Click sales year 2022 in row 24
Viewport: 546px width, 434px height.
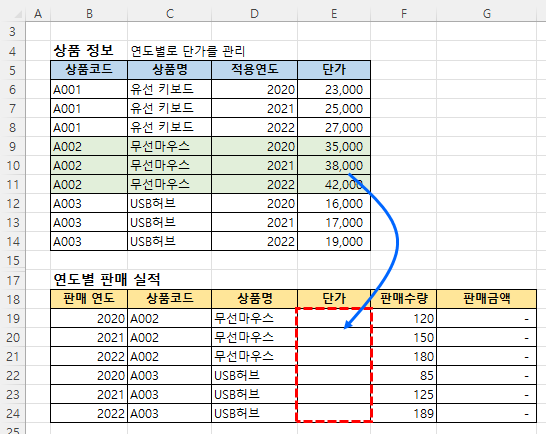(x=89, y=413)
